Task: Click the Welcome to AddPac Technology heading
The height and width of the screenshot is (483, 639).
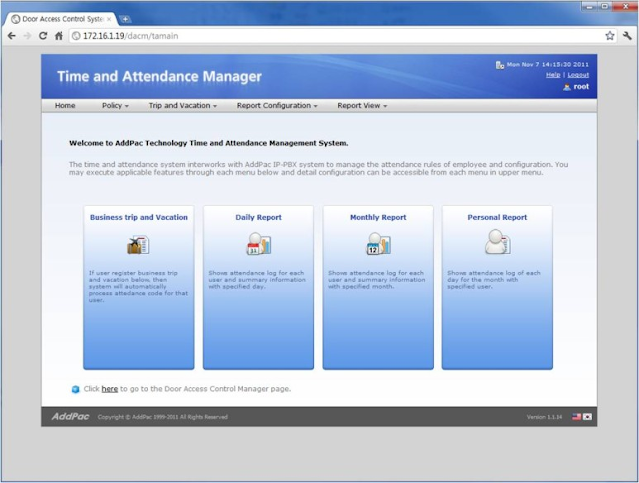Action: [x=209, y=143]
